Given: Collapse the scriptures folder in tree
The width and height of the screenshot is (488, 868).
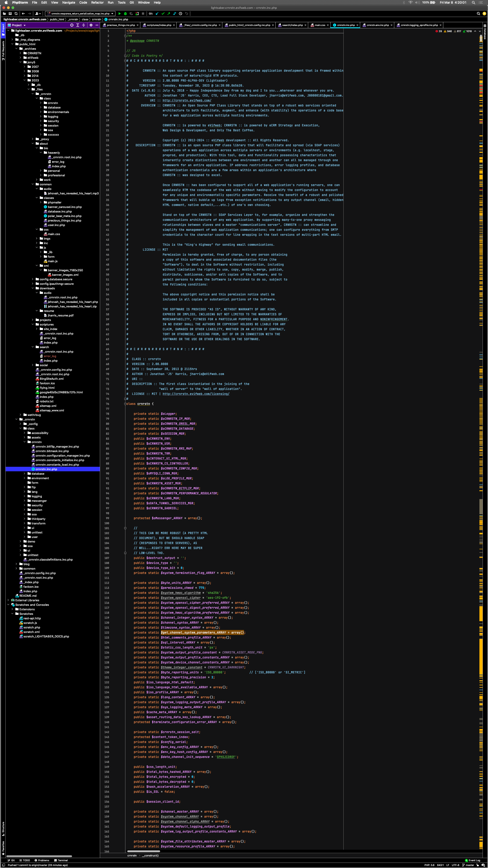Looking at the screenshot, I should pos(33,325).
